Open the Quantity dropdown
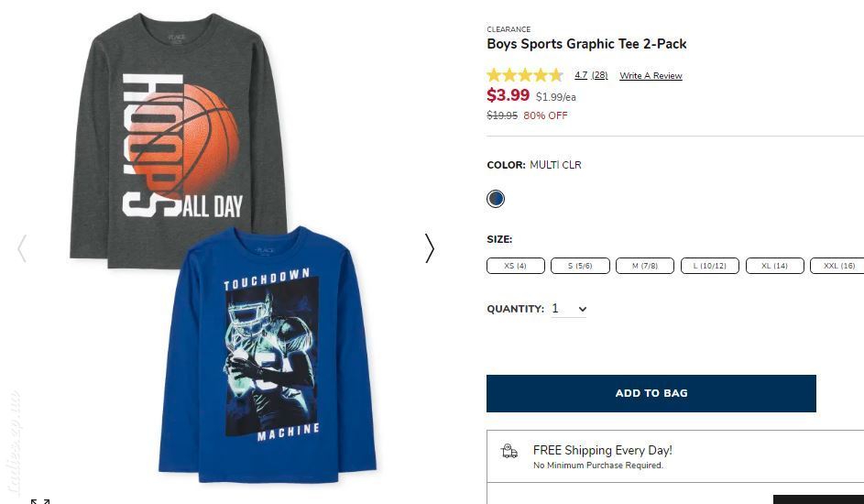The height and width of the screenshot is (504, 864). 569,309
